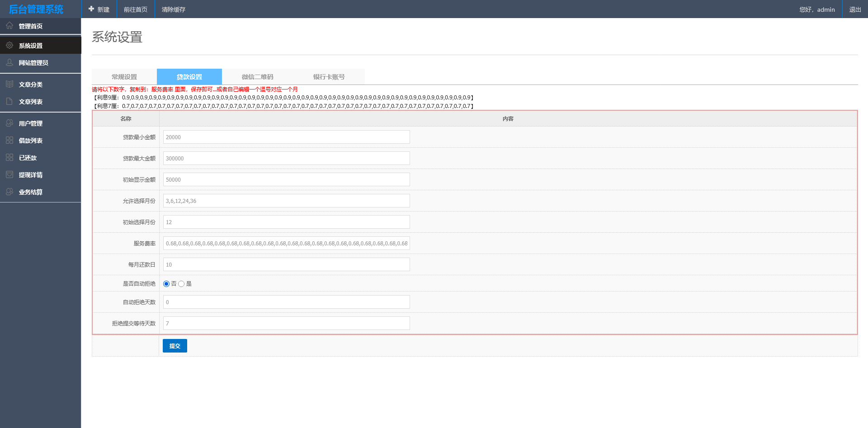Click the 利息9厘 rate values line
The height and width of the screenshot is (428, 868).
pyautogui.click(x=283, y=98)
